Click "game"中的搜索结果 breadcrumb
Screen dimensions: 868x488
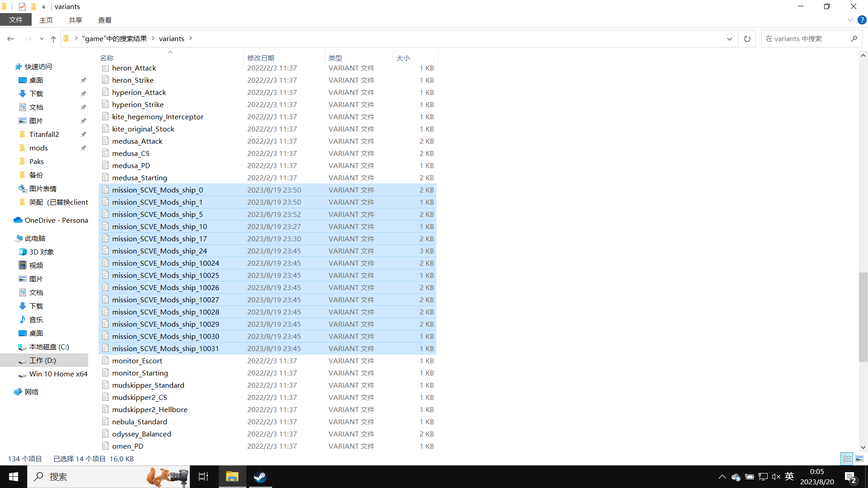114,38
